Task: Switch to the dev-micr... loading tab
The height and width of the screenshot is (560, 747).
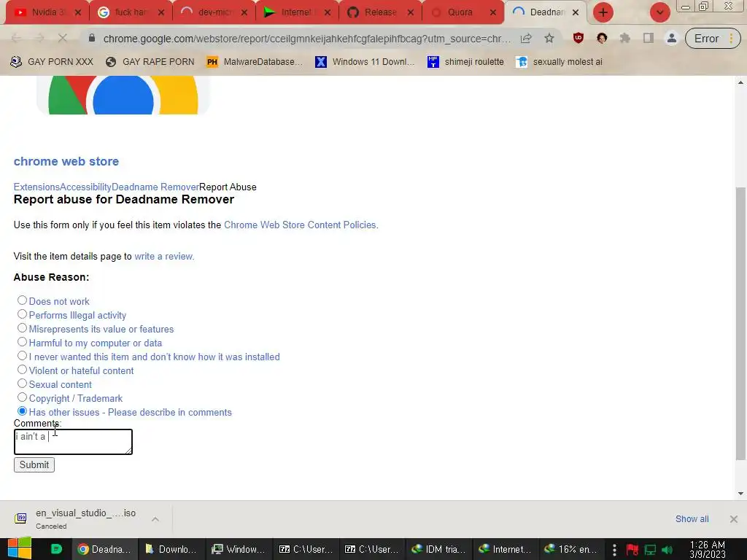Action: 214,12
